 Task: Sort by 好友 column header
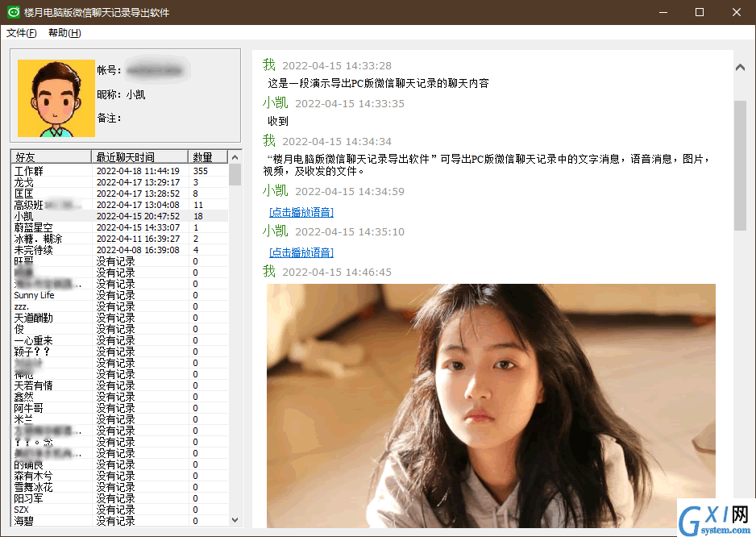[x=51, y=156]
